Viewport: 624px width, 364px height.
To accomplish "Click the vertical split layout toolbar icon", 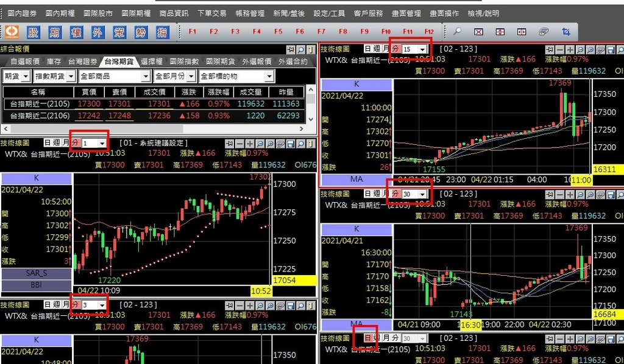I will pos(500,32).
